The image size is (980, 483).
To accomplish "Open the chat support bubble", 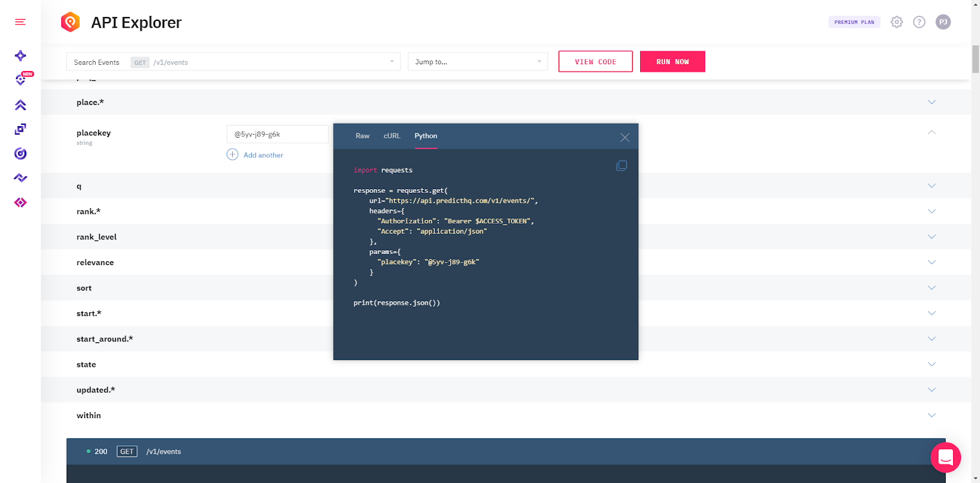I will point(946,457).
